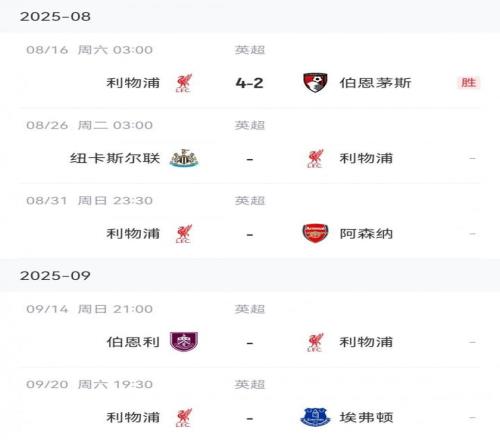Viewport: 500px width, 440px height.
Task: Click the 09/20 周六 19:30 match time
Action: 89,384
